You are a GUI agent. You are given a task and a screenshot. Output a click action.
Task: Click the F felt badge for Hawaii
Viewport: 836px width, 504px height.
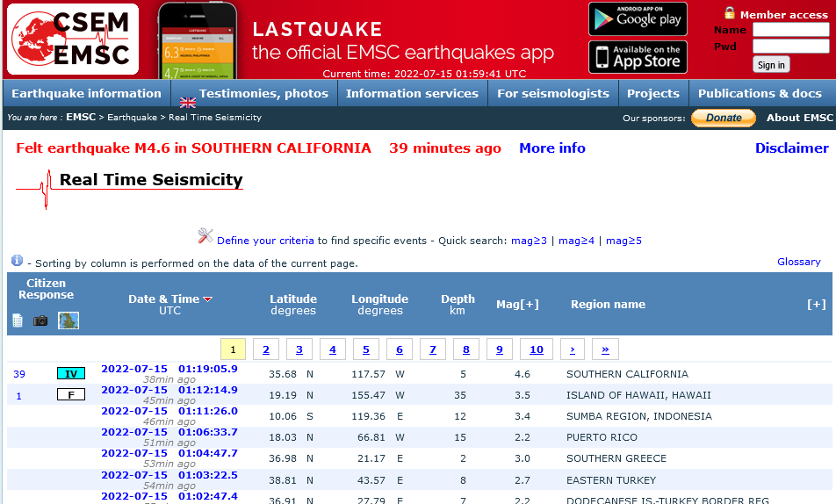71,394
